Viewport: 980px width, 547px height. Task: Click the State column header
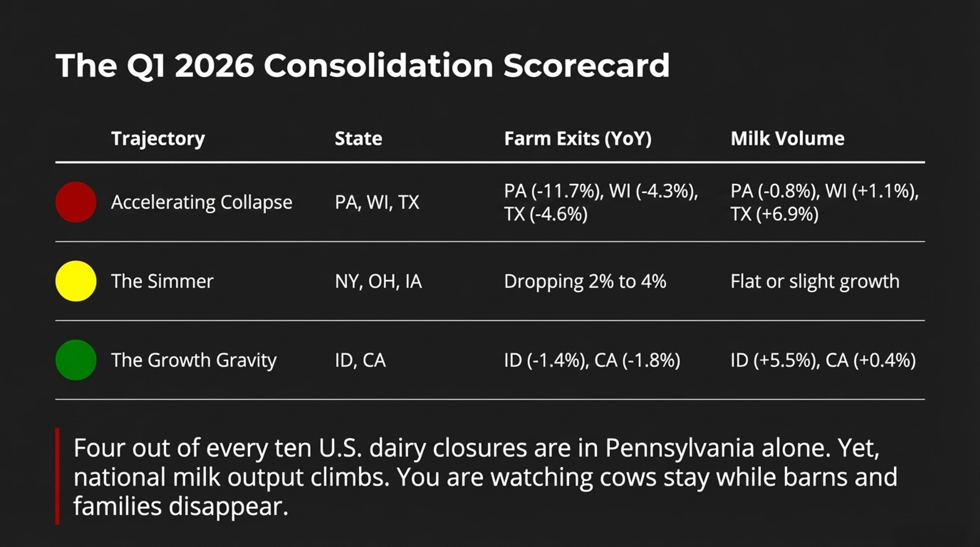358,139
